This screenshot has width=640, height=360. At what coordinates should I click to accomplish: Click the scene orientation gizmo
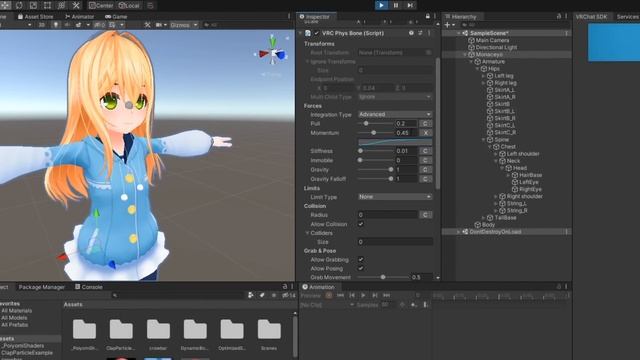click(x=273, y=53)
